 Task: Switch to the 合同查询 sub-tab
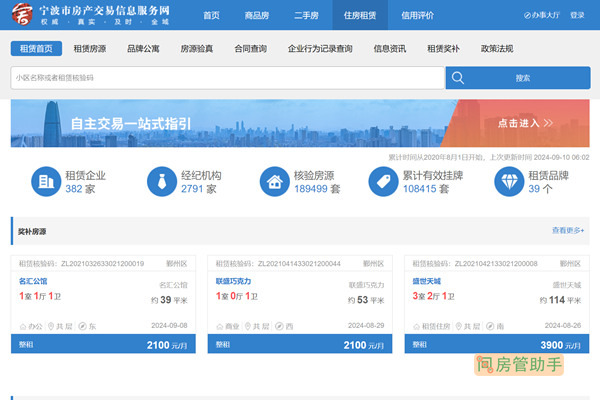click(x=251, y=49)
